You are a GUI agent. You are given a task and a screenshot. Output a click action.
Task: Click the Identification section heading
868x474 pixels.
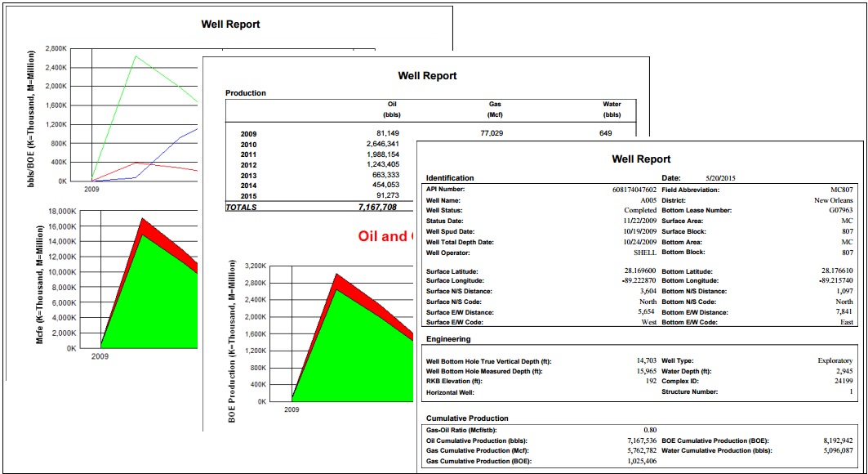pos(450,178)
